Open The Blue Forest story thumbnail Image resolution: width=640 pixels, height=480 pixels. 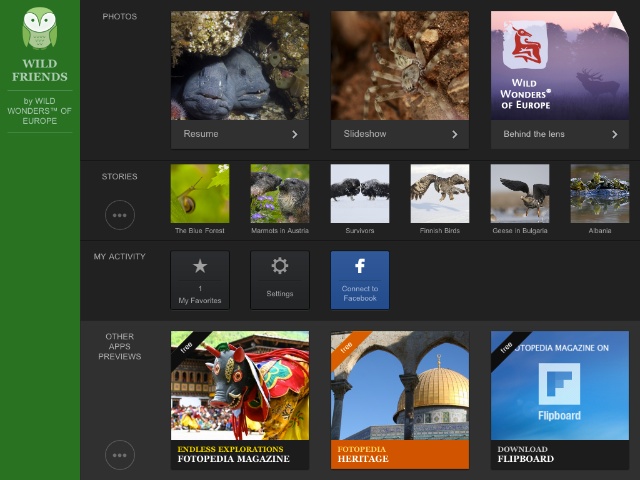click(x=200, y=193)
